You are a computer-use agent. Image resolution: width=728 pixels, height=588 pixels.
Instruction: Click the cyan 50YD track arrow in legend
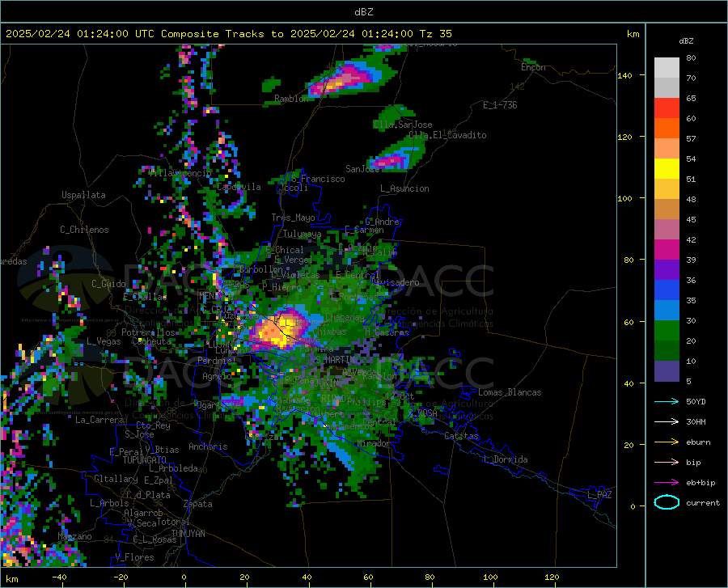pos(667,401)
